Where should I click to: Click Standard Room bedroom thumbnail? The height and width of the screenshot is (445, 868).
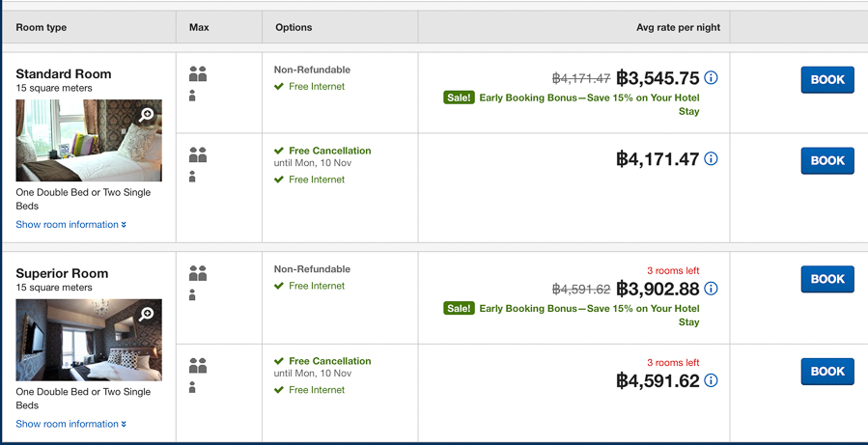[89, 141]
